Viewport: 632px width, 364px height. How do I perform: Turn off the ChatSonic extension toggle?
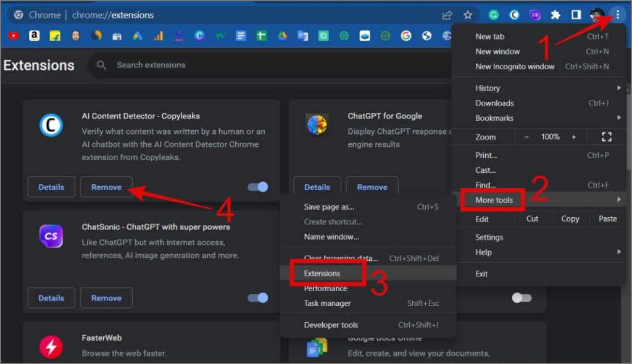pyautogui.click(x=258, y=298)
